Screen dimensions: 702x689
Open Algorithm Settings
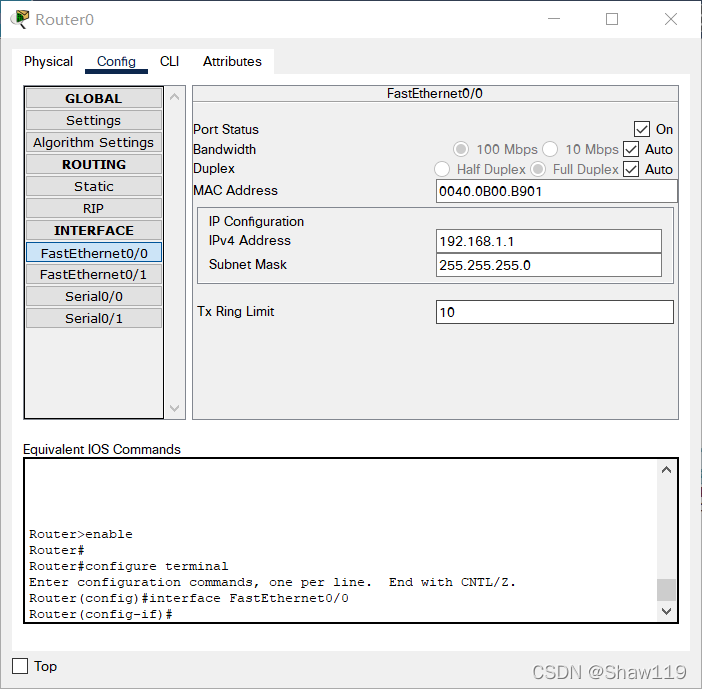94,142
